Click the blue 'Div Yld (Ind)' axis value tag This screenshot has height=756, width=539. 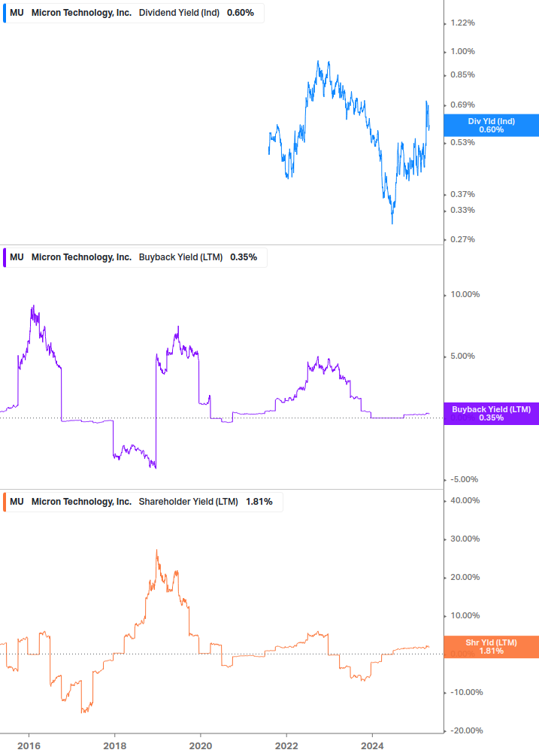[492, 126]
